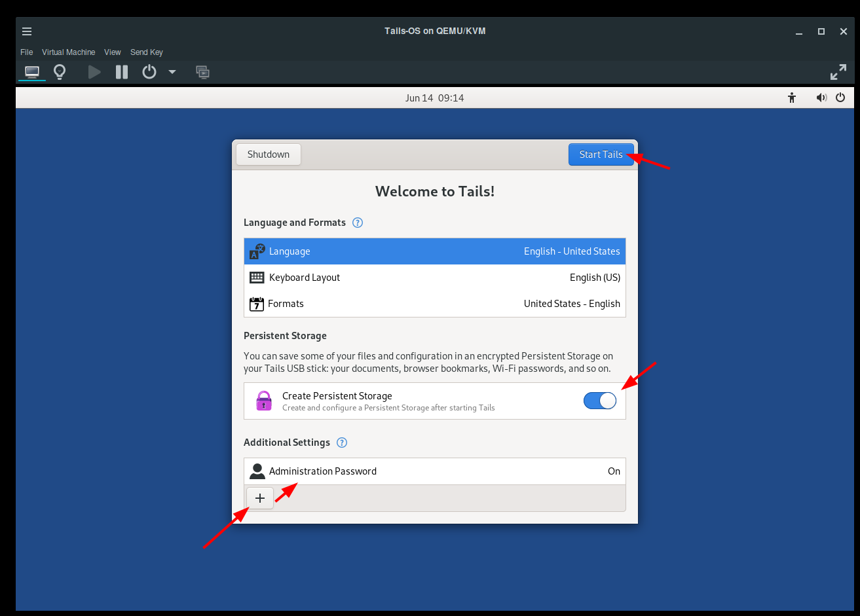Power on the virtual machine
This screenshot has width=860, height=616.
click(95, 72)
